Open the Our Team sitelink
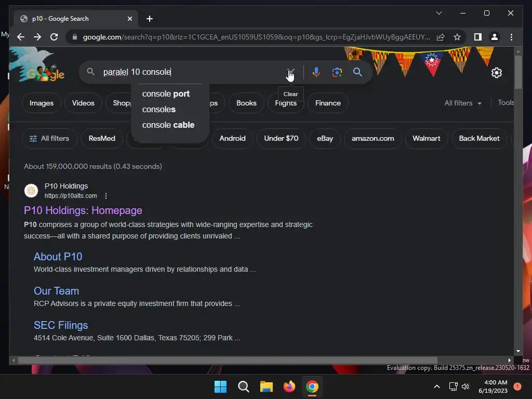The width and height of the screenshot is (532, 399). [56, 291]
